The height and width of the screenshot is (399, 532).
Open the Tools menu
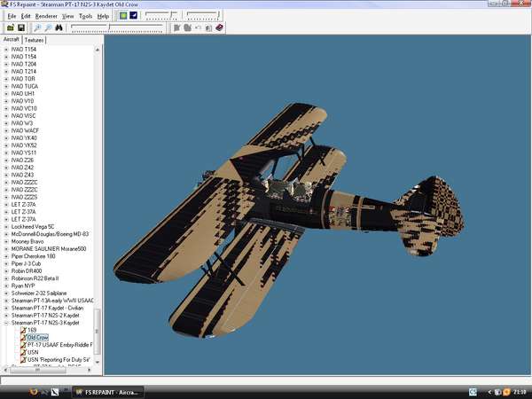pyautogui.click(x=85, y=16)
